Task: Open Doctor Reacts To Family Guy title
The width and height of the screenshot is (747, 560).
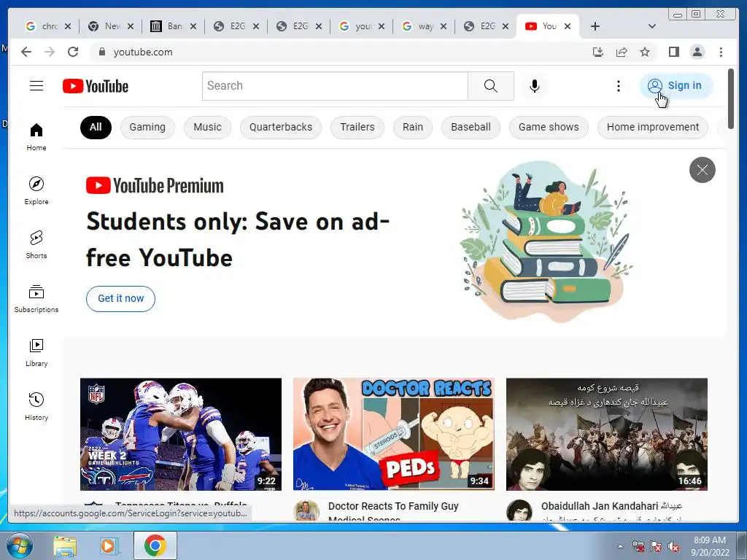Action: [x=393, y=511]
